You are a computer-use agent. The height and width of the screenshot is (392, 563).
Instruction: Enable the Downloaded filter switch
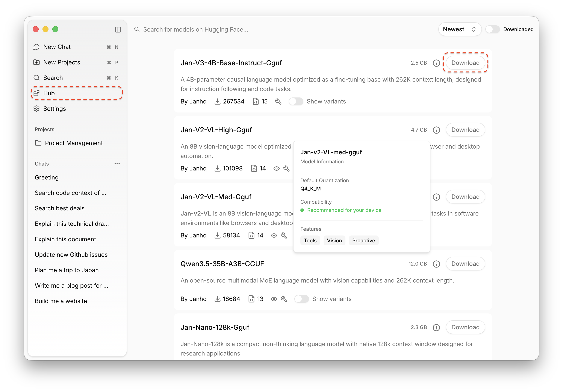[492, 29]
